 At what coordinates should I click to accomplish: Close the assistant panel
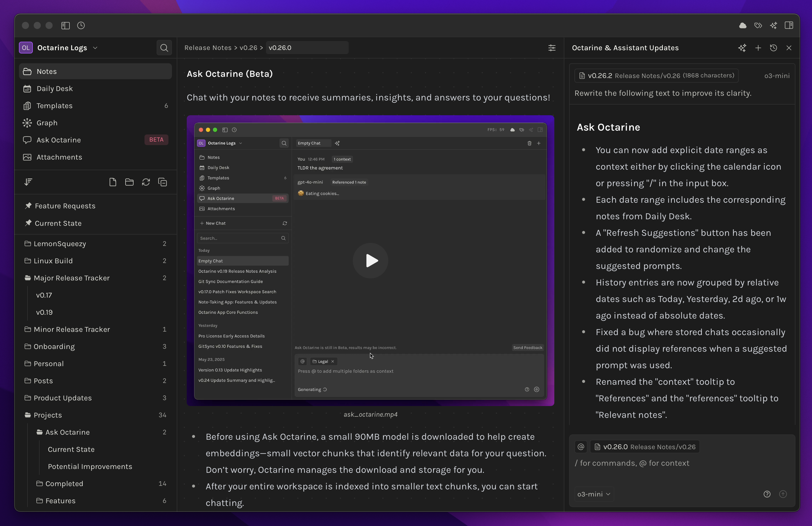(789, 48)
